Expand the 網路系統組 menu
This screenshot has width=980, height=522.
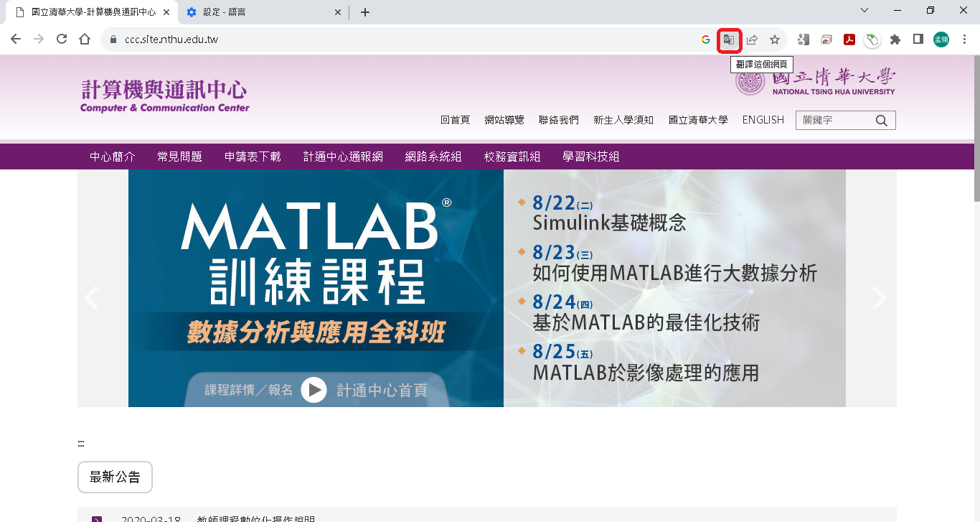433,157
